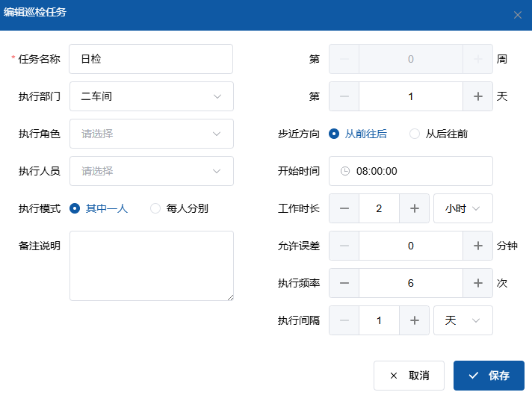Select the 每人分别 execution mode
Screen dimensions: 532x398
pyautogui.click(x=155, y=208)
